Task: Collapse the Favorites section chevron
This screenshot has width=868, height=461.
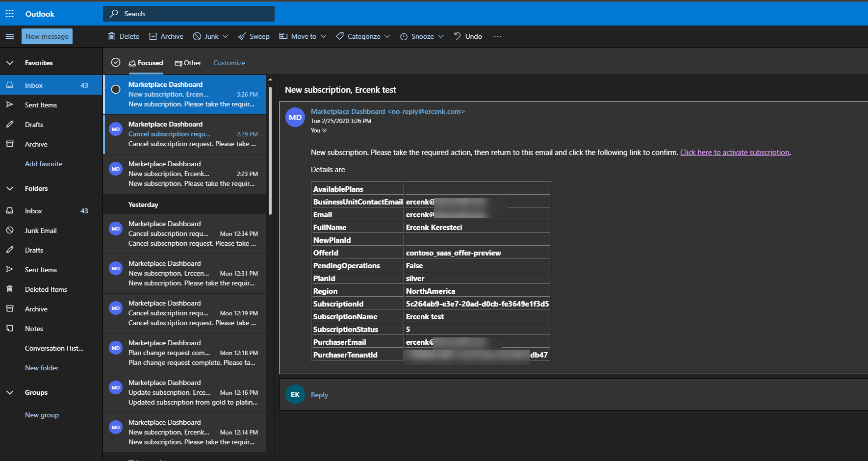Action: pyautogui.click(x=10, y=63)
